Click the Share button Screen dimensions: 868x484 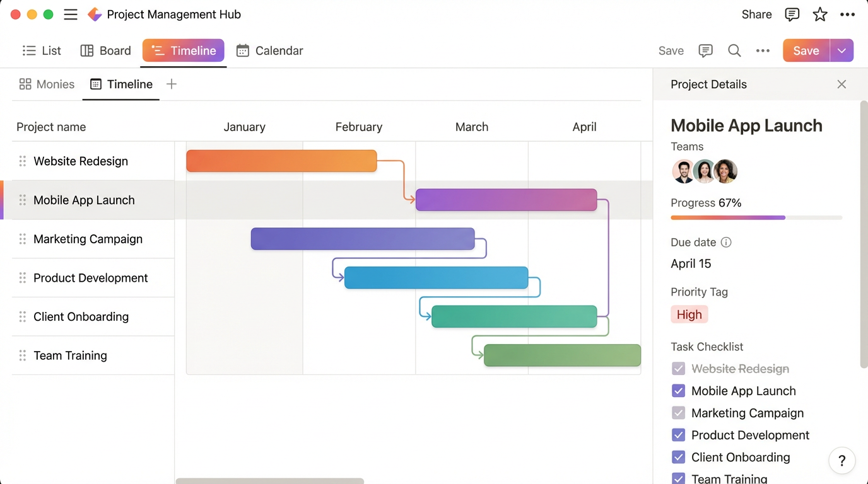tap(756, 14)
